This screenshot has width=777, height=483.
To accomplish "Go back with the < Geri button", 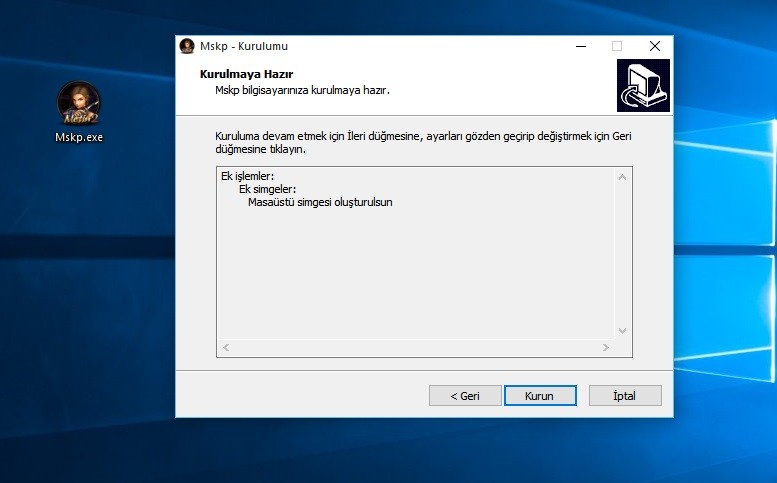I will tap(465, 396).
